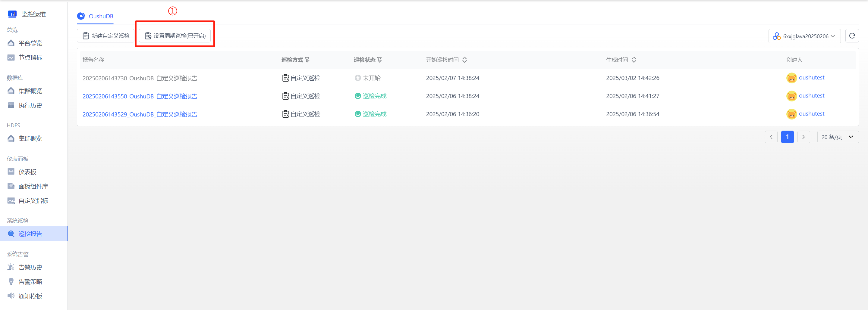Click oushutest creator in 14:41:27 row
Image resolution: width=868 pixels, height=310 pixels.
tap(811, 96)
